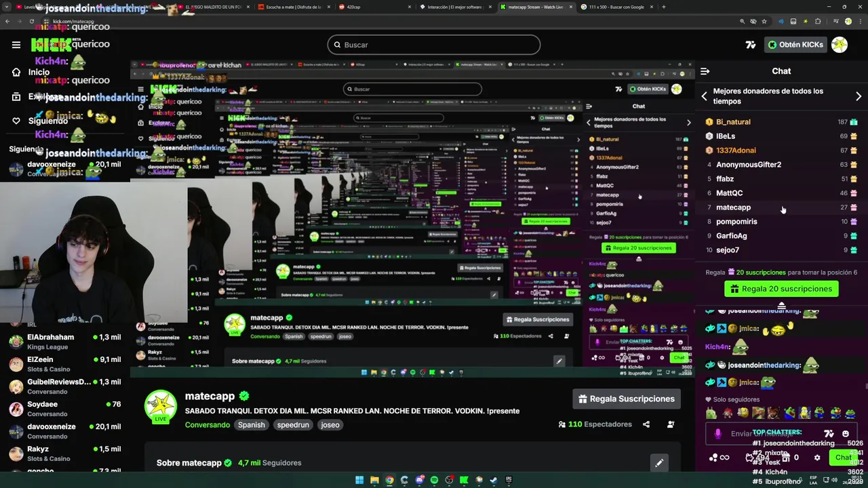Select the joseo tag

click(330, 425)
